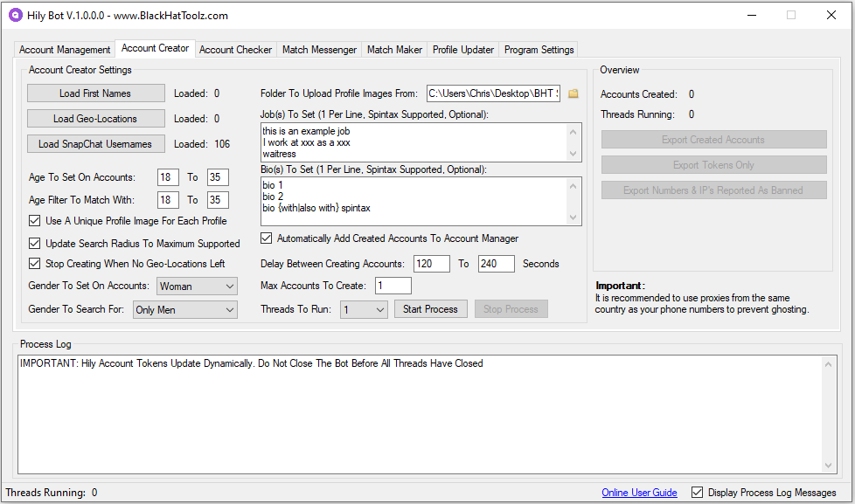
Task: Toggle Update Search Radius To Maximum checkbox
Action: tap(34, 244)
